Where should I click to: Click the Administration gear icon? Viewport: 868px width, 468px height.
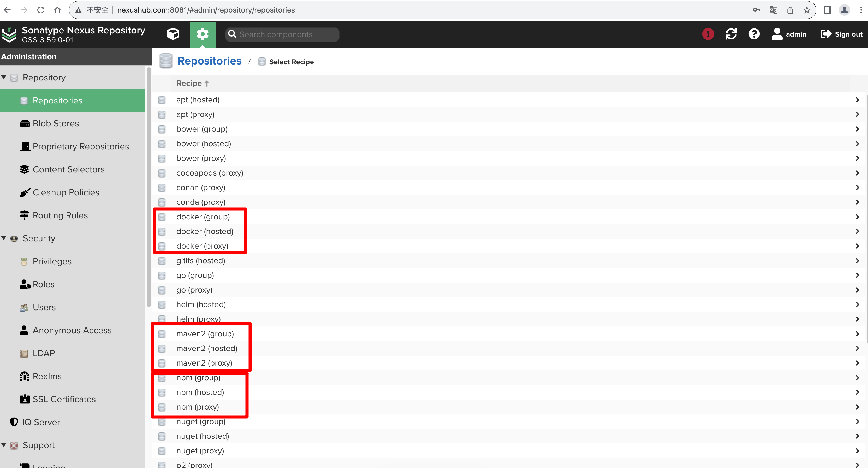(x=203, y=34)
